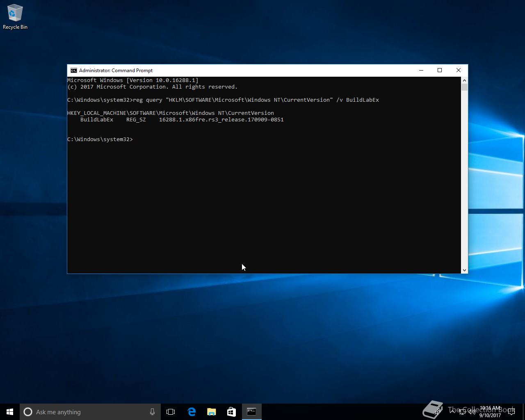Launch Microsoft Edge from the taskbar
Screen dimensions: 525x420
(191, 412)
